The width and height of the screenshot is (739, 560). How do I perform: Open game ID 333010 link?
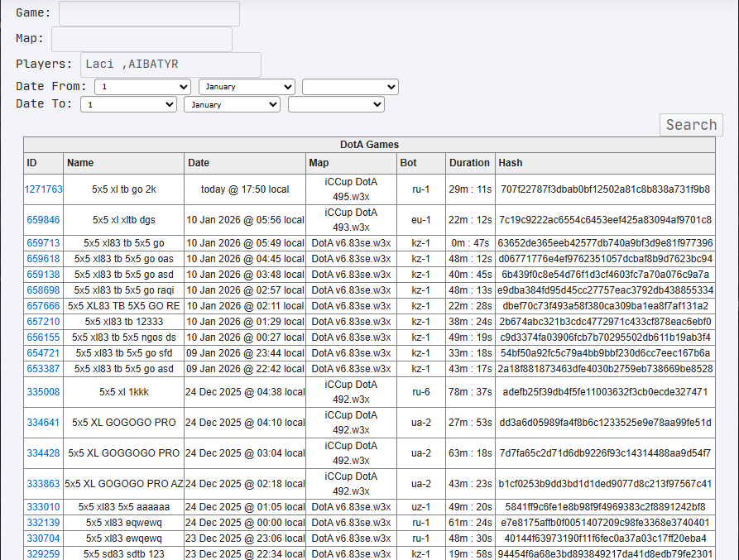pos(43,507)
